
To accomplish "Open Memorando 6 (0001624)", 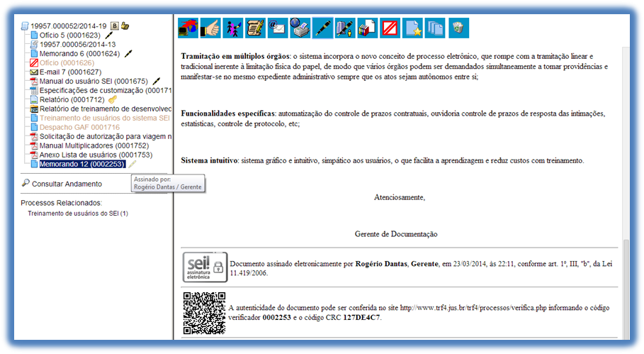I will click(79, 53).
